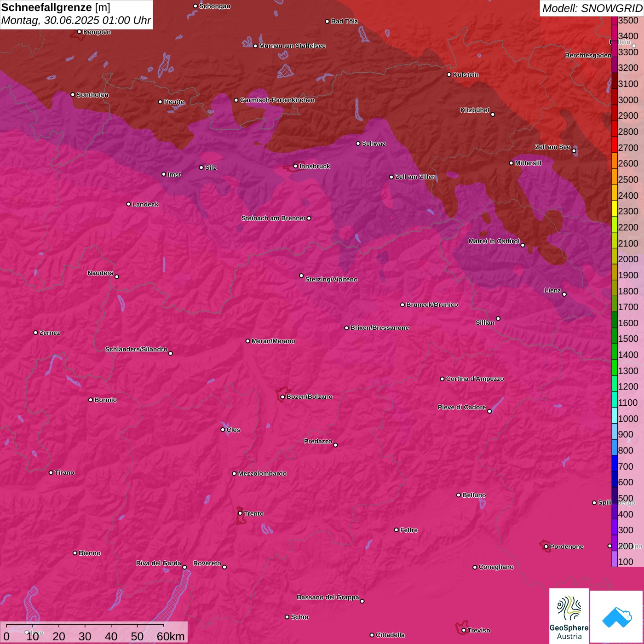Click the "Schneefallgrenze [m]" title
The width and height of the screenshot is (644, 644).
coord(56,7)
